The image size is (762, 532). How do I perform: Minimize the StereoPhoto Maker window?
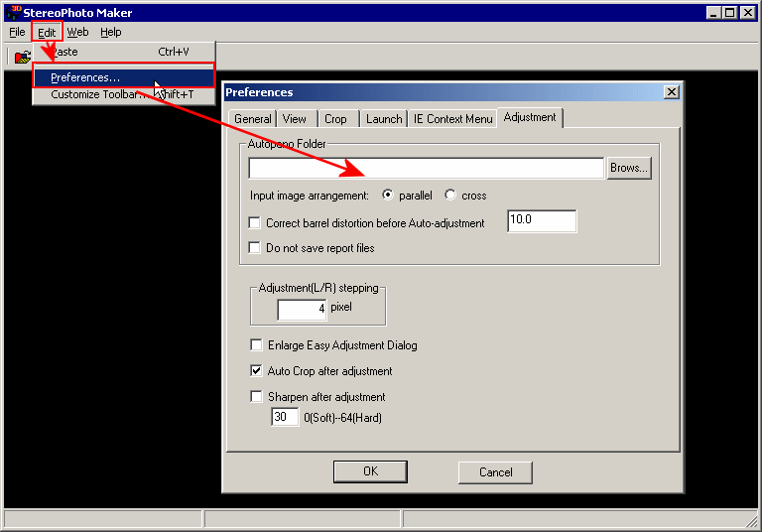(713, 13)
